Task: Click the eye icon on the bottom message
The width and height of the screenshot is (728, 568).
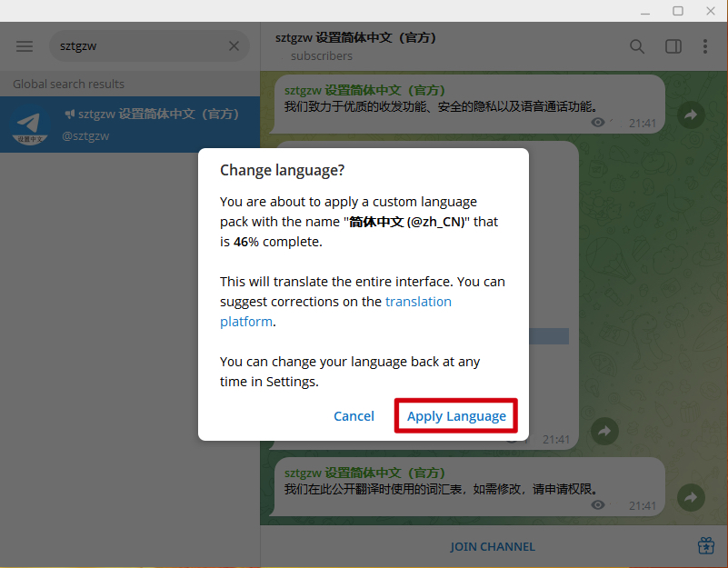Action: coord(598,505)
